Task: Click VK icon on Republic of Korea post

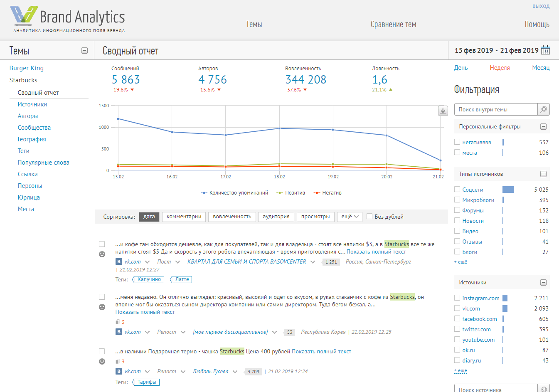Action: [119, 332]
